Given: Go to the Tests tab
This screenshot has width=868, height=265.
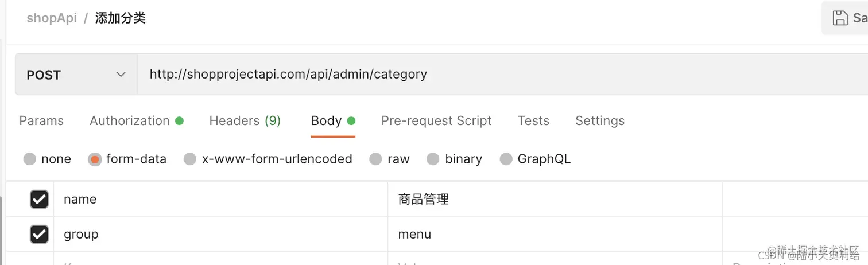Looking at the screenshot, I should [533, 121].
